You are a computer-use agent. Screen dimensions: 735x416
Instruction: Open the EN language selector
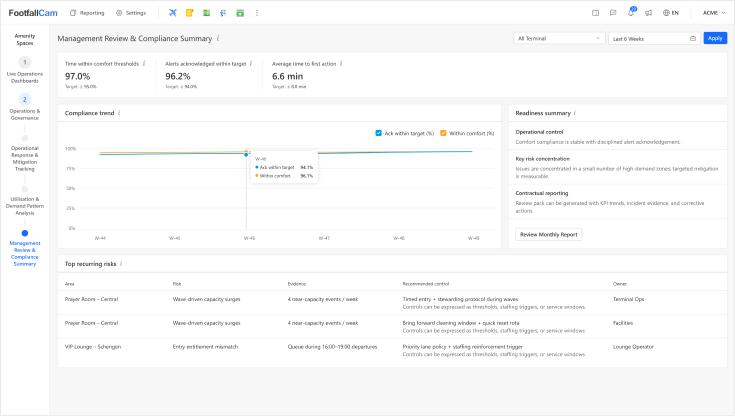[670, 13]
